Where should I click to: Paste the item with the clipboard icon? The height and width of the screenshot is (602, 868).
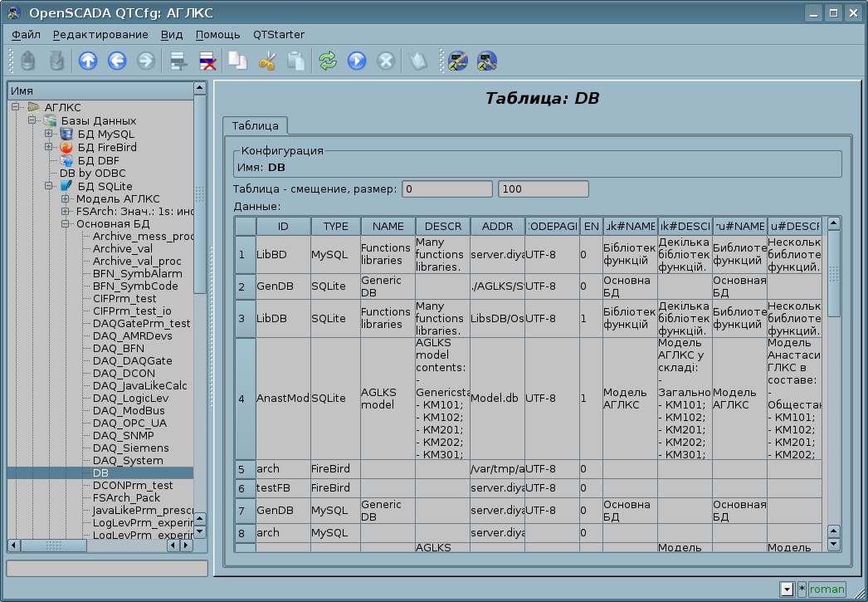point(296,61)
